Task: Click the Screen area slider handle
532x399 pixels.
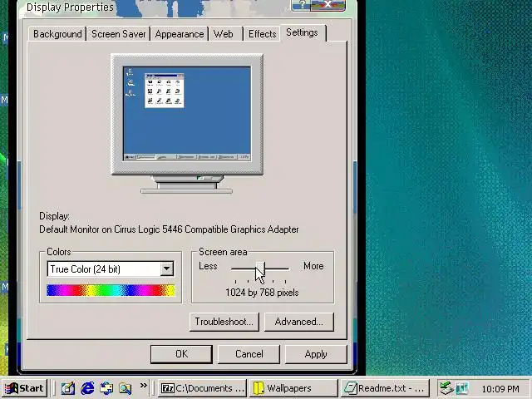Action: click(x=260, y=268)
